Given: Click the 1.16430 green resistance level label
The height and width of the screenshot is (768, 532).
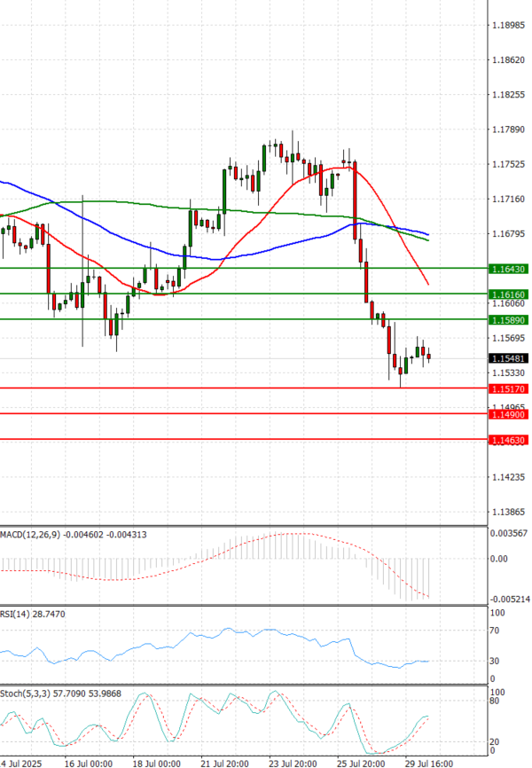Looking at the screenshot, I should click(508, 269).
